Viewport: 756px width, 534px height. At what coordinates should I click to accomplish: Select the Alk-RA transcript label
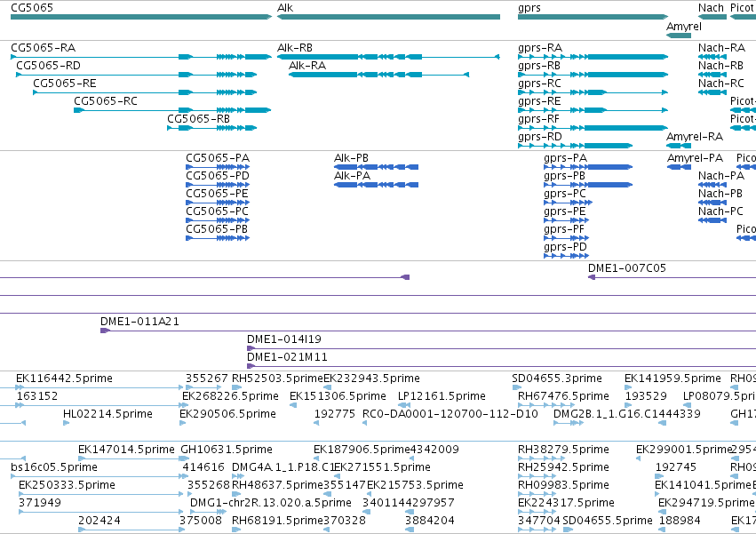click(307, 66)
